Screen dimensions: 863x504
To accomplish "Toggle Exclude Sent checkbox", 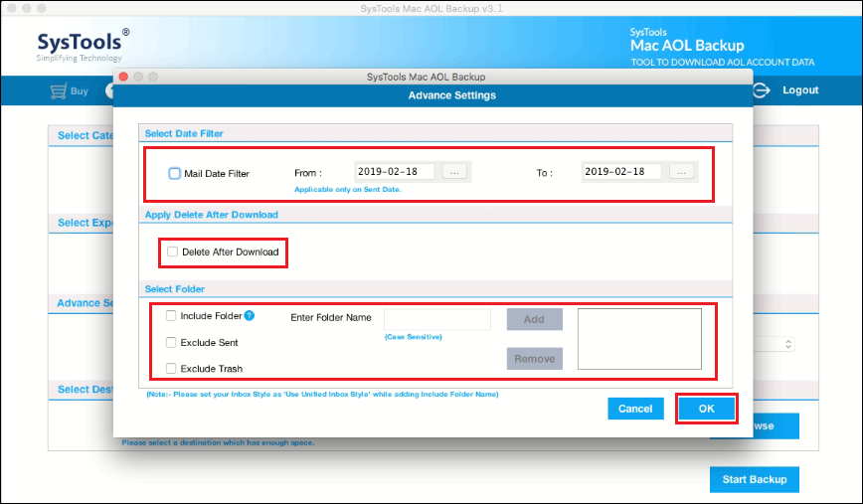I will tap(171, 342).
